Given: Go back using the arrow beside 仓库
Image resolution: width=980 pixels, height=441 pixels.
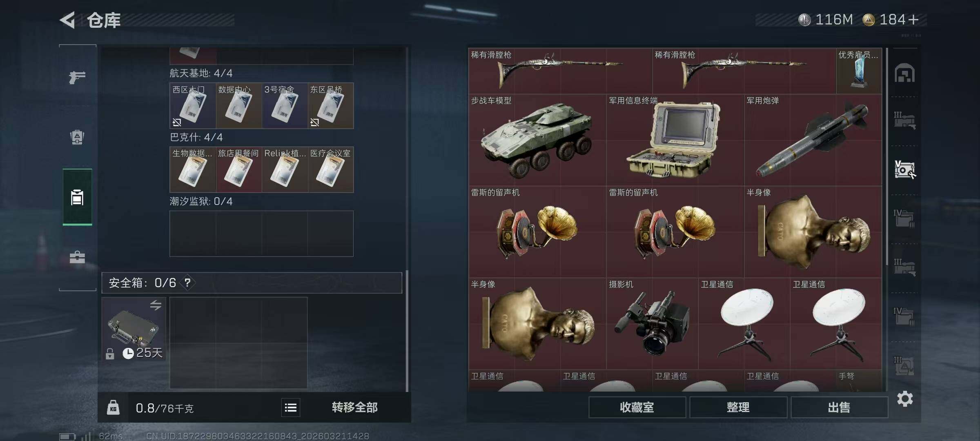Looking at the screenshot, I should pyautogui.click(x=68, y=20).
